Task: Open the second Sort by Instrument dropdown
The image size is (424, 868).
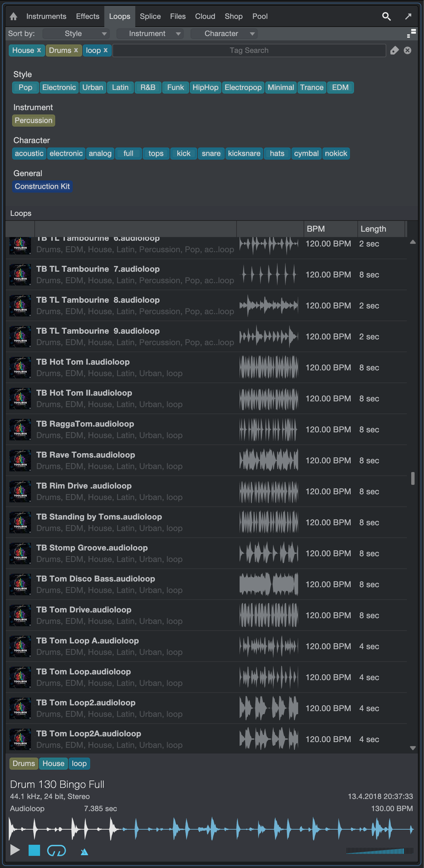Action: coord(150,33)
